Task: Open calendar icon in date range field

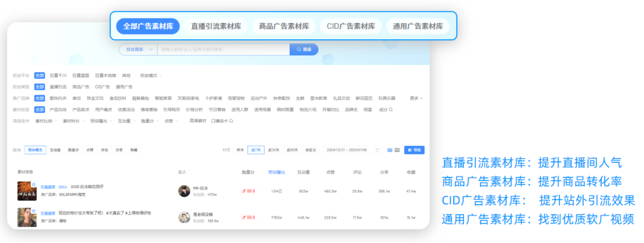Action: click(377, 150)
